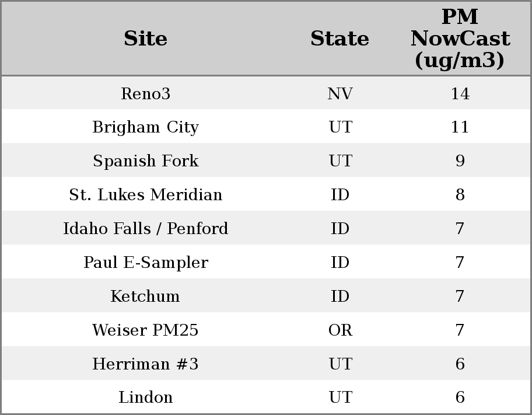Select the Lindon site cell
This screenshot has width=532, height=415.
click(x=145, y=397)
